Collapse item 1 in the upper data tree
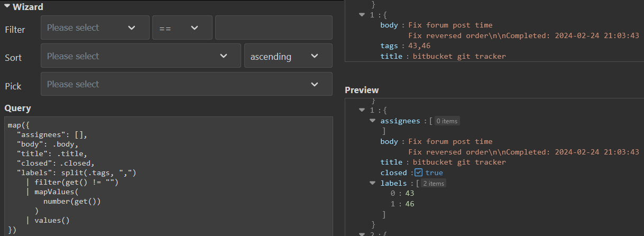Screen dimensions: 644x236 (x=362, y=15)
